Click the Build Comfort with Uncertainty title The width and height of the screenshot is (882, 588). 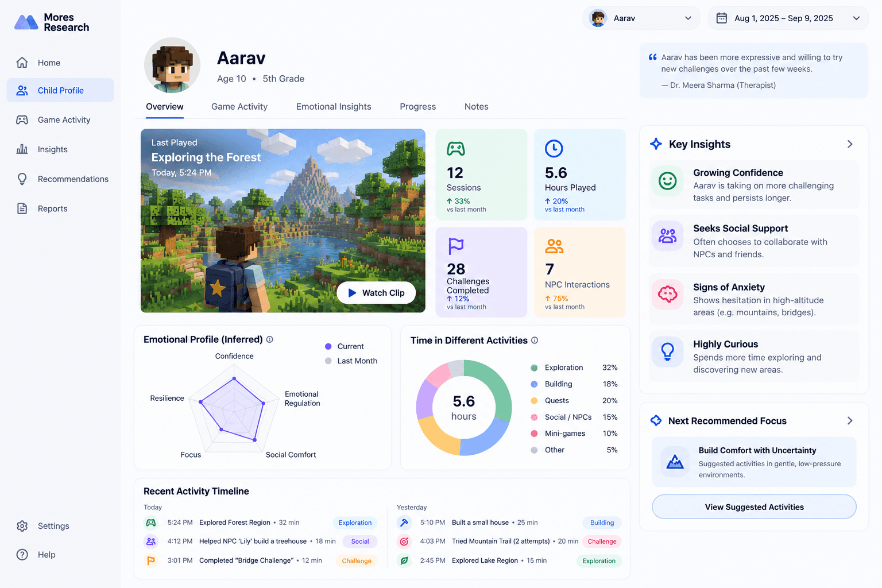tap(757, 450)
